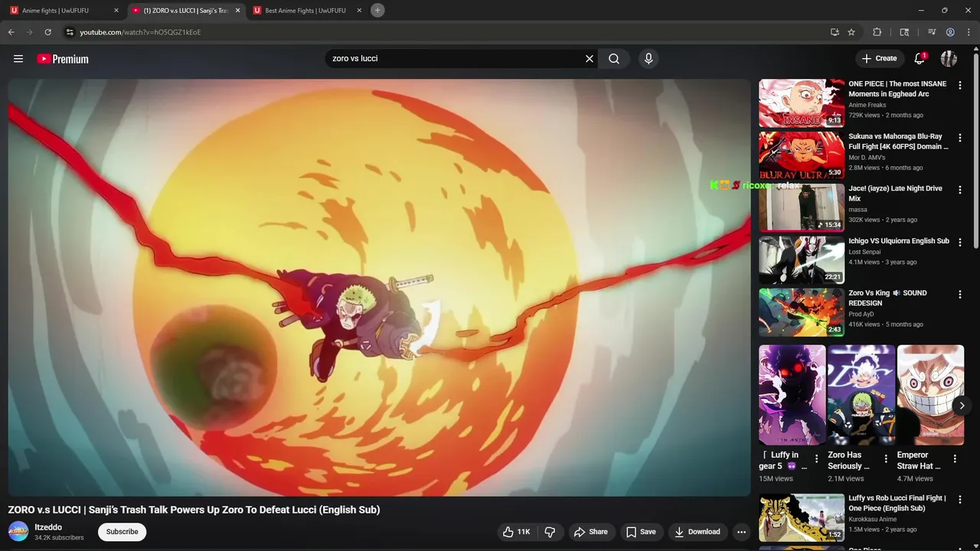This screenshot has height=551, width=980.
Task: Reload the page
Action: pos(47,32)
